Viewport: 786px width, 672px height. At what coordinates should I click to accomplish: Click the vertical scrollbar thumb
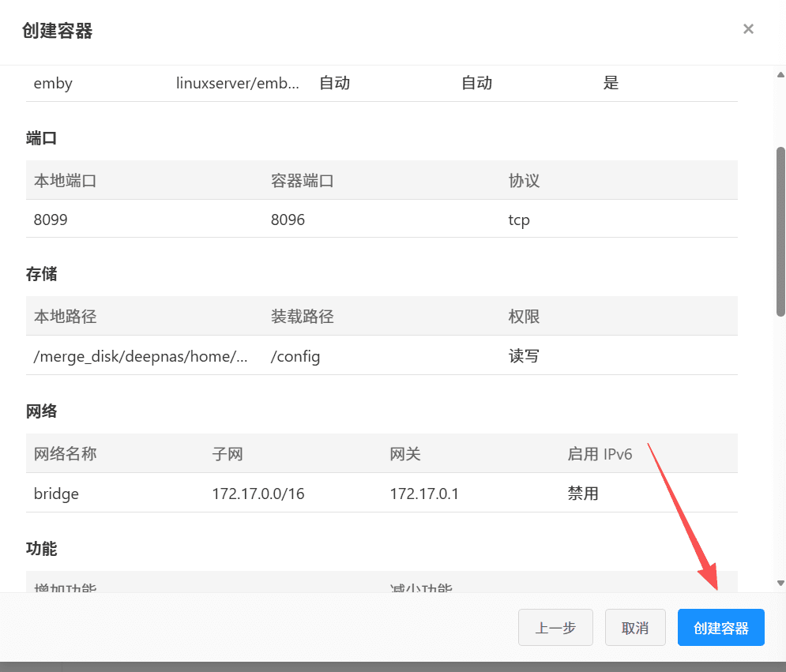click(780, 229)
